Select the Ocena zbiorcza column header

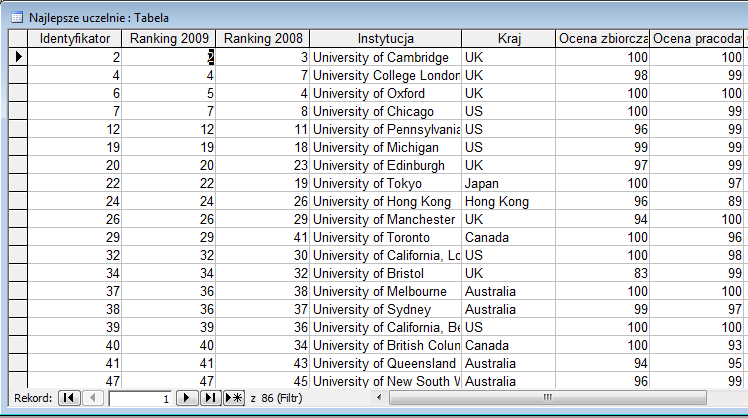tap(603, 39)
